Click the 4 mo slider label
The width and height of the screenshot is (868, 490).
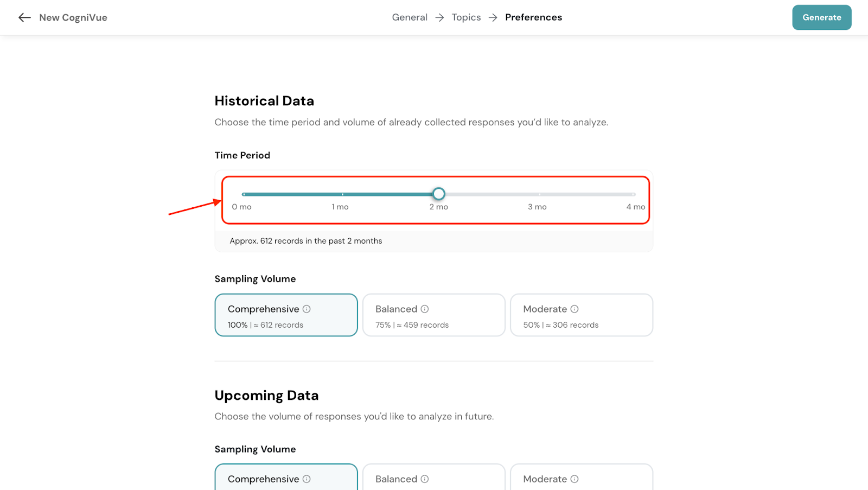635,207
